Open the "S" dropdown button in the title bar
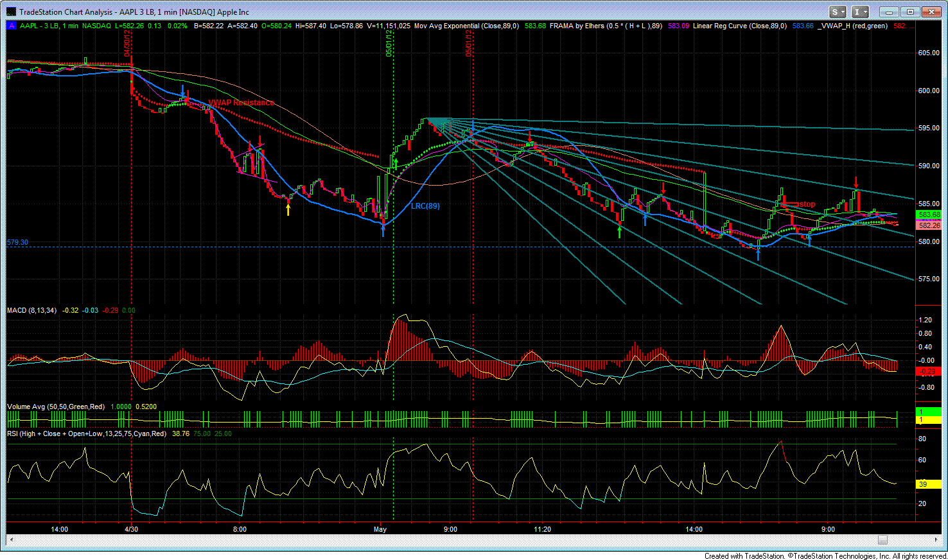 pos(838,12)
